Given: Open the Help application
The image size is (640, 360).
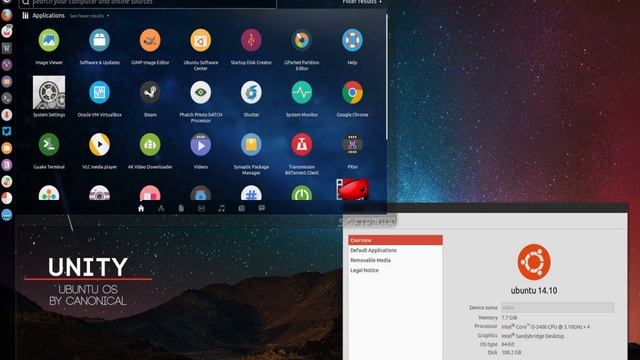Looking at the screenshot, I should (x=352, y=41).
